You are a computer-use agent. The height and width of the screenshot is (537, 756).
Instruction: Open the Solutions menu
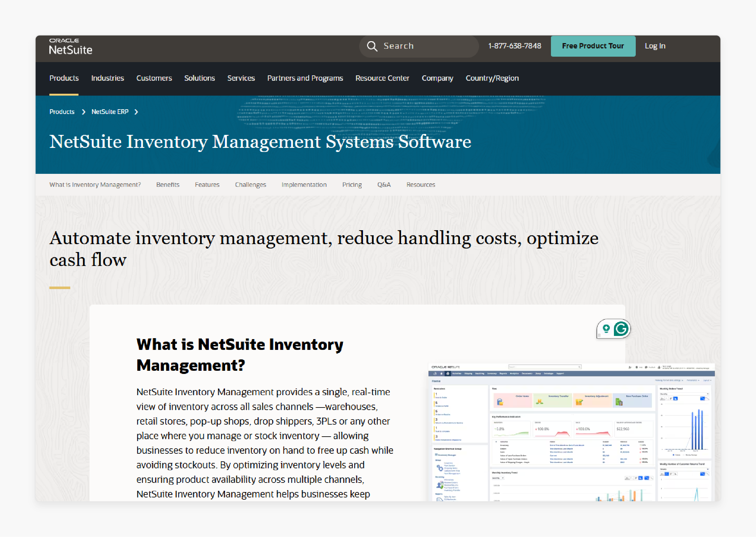click(x=200, y=79)
